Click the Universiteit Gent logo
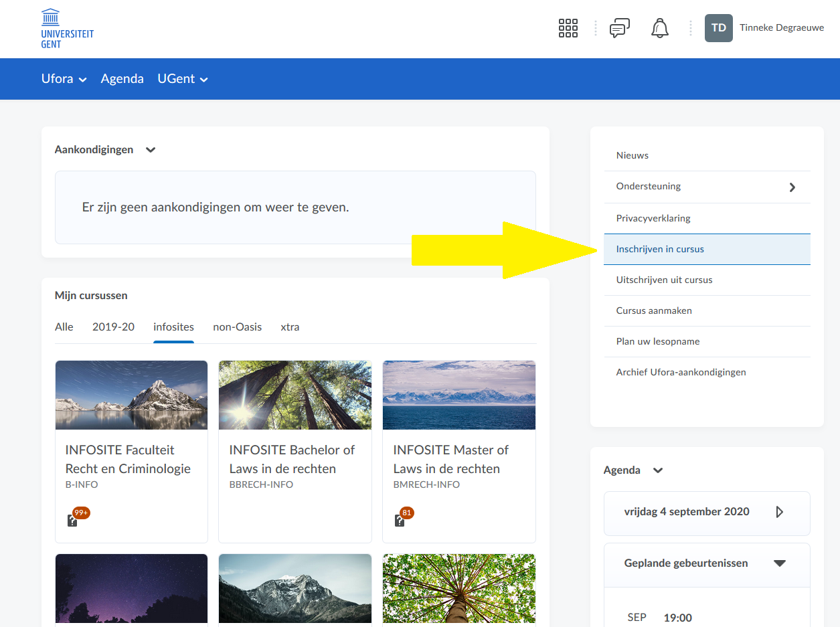The image size is (840, 627). click(x=67, y=29)
